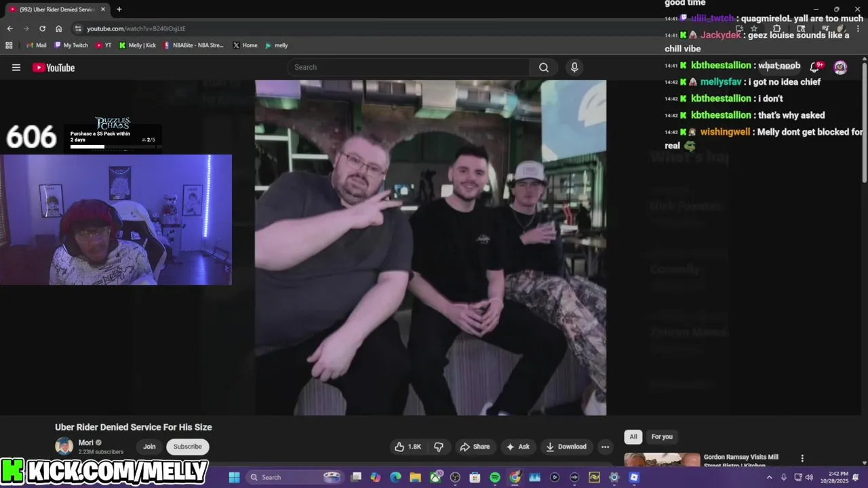The image size is (868, 488).
Task: Open YouTube notifications bell
Action: [815, 66]
